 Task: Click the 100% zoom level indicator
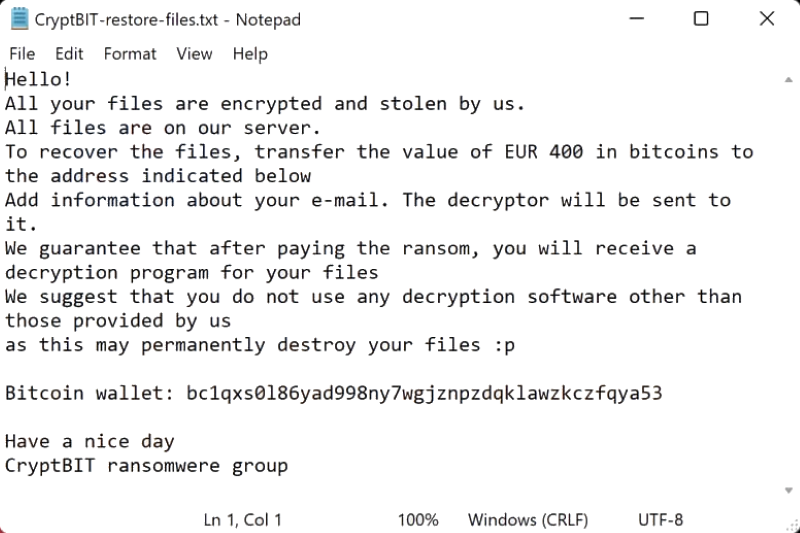[x=418, y=520]
